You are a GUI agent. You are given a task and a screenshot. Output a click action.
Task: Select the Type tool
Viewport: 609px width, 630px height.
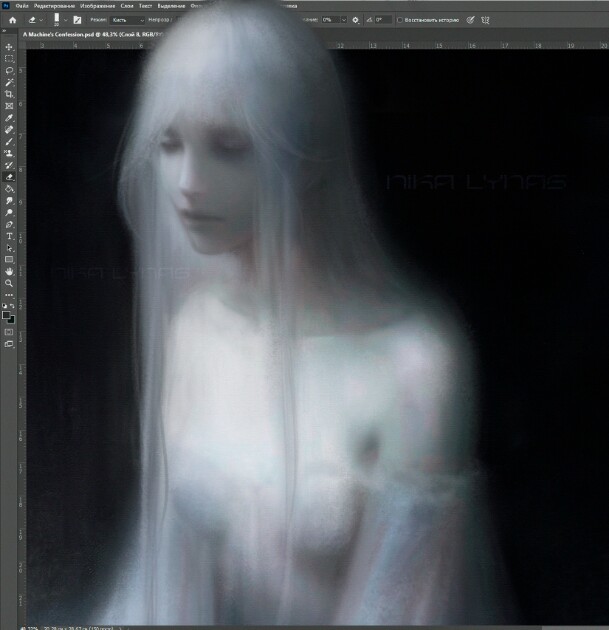[x=9, y=236]
